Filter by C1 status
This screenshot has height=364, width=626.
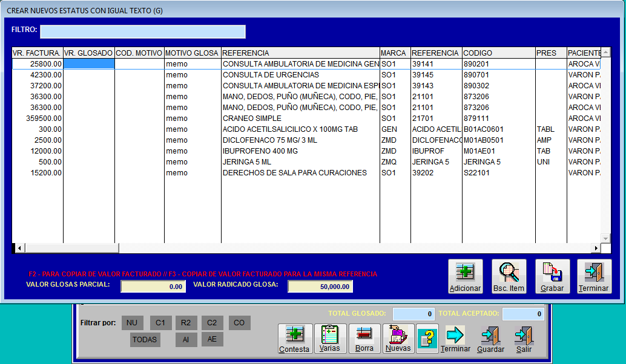click(160, 323)
